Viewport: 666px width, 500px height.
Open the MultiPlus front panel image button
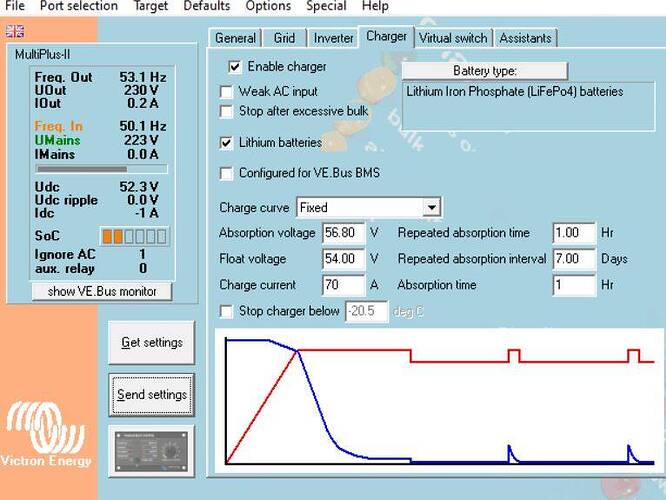pos(152,451)
